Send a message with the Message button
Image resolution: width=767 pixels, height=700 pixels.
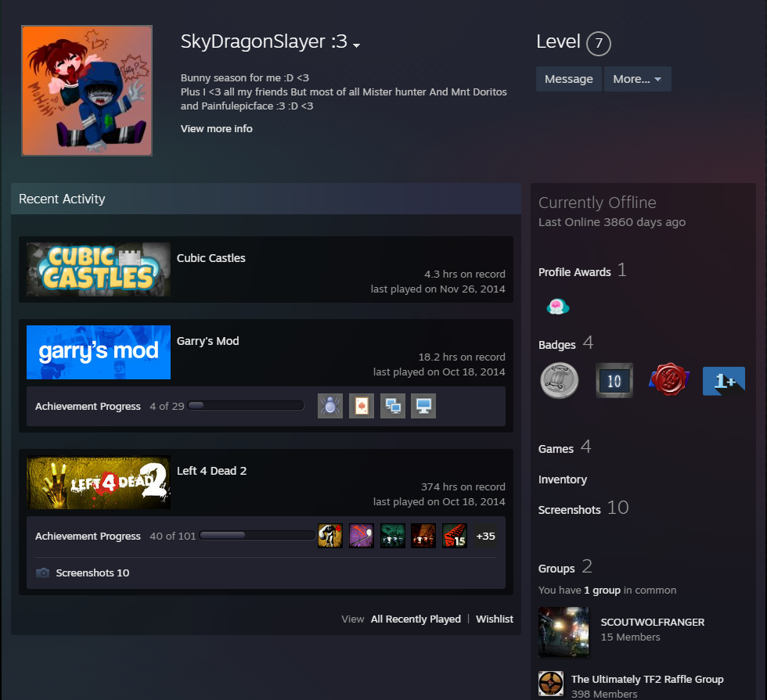568,79
